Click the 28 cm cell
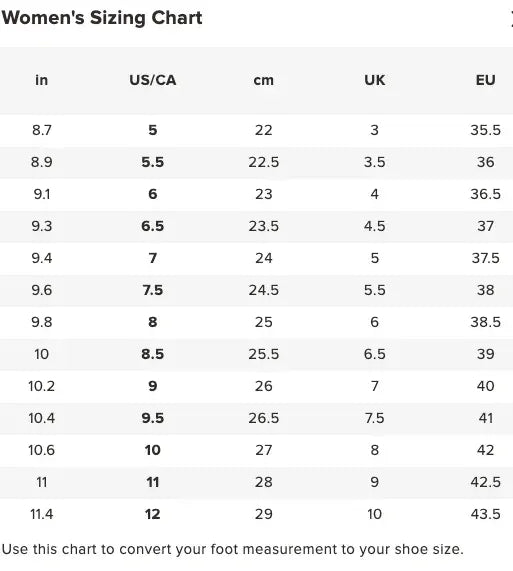 [264, 482]
